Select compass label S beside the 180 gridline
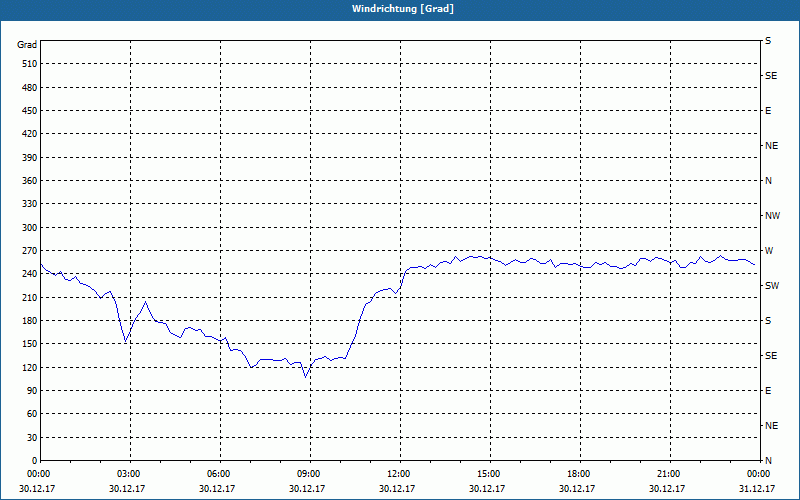 (768, 321)
